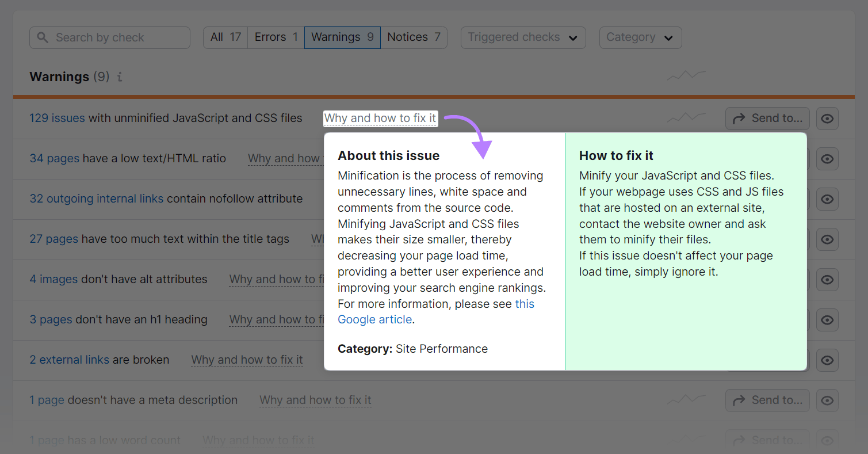Hide the low text/HTML ratio issue
This screenshot has width=868, height=454.
tap(827, 159)
